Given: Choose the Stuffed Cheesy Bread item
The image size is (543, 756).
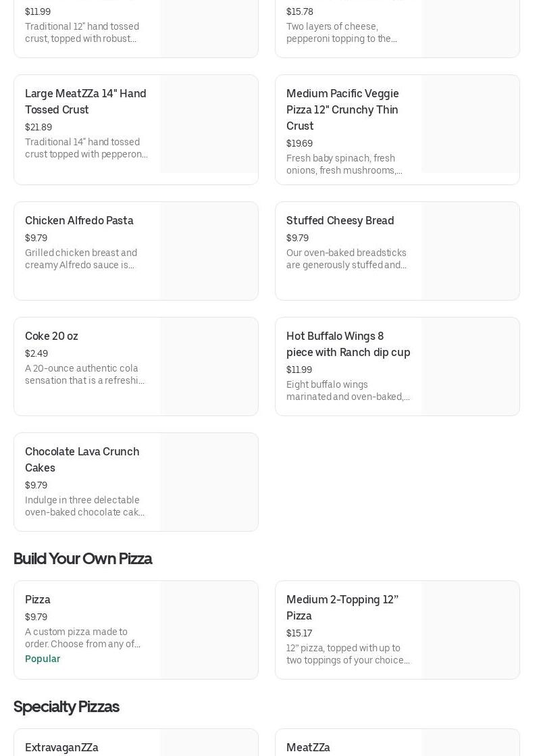Looking at the screenshot, I should [340, 221].
